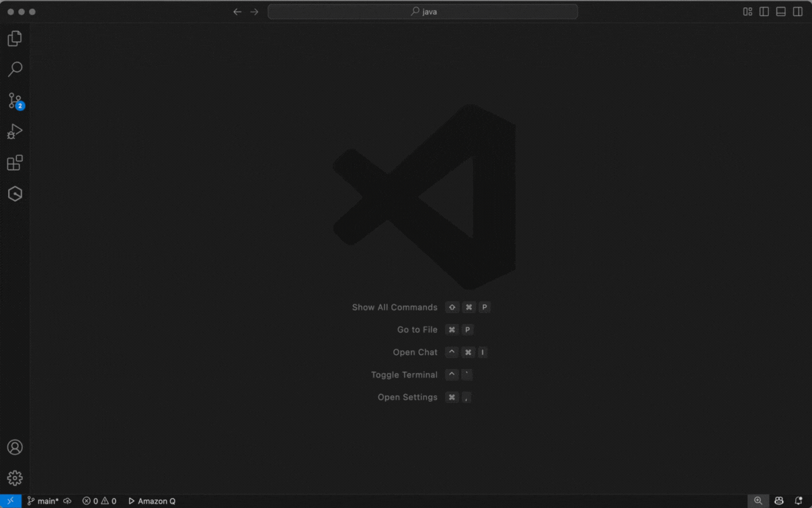
Task: Open the errors and warnings indicator
Action: click(x=99, y=501)
